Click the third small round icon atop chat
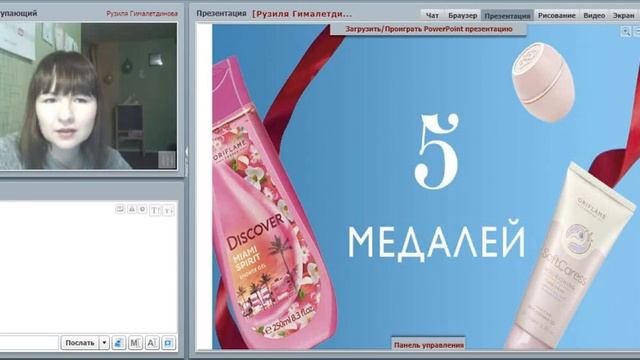 click(142, 209)
